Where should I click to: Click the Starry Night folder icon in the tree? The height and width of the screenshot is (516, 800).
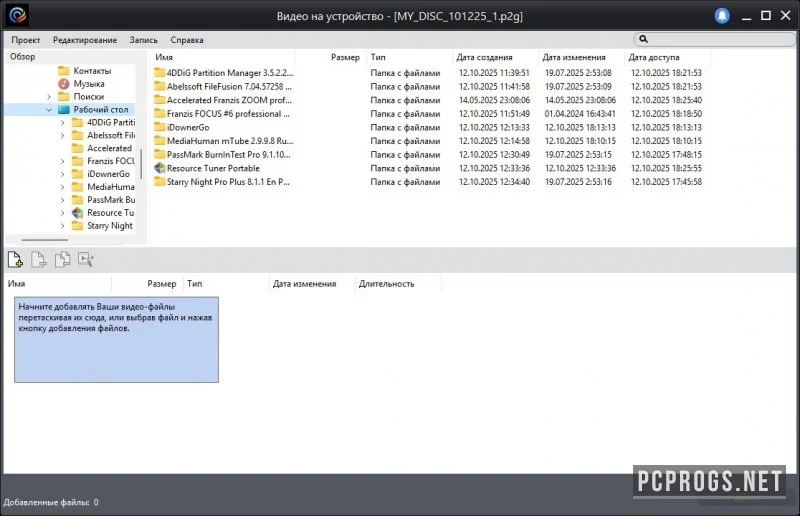coord(78,226)
